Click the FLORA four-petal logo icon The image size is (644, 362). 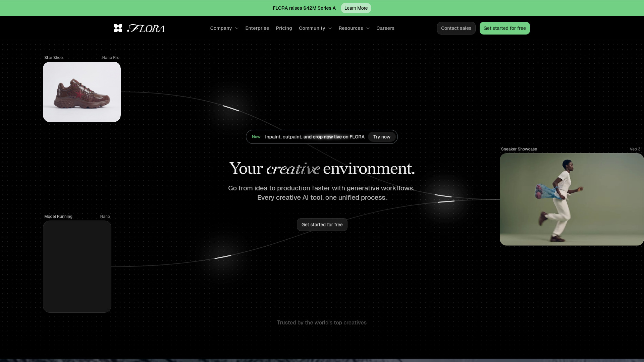(118, 28)
